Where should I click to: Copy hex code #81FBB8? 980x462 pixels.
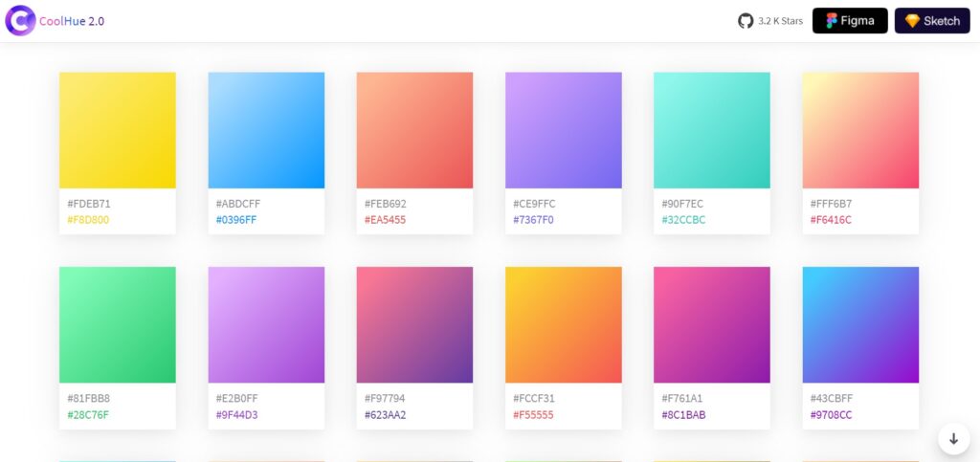coord(88,398)
